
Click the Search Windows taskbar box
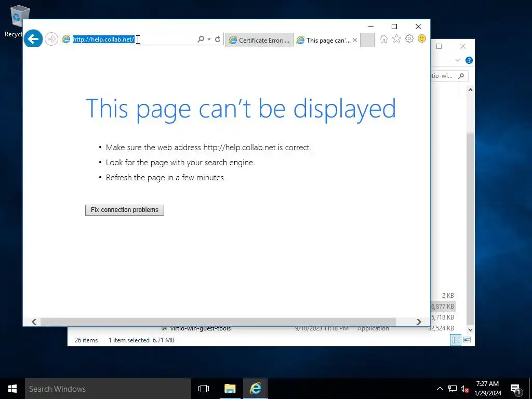tap(108, 389)
